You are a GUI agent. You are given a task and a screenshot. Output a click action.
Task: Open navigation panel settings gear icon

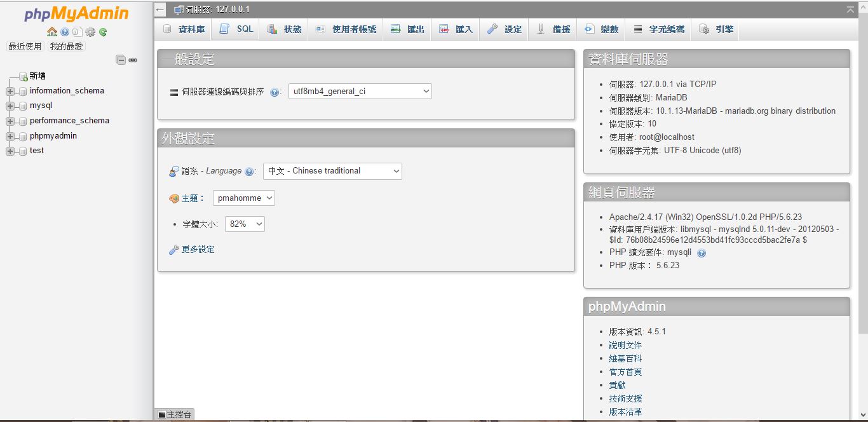coord(90,32)
